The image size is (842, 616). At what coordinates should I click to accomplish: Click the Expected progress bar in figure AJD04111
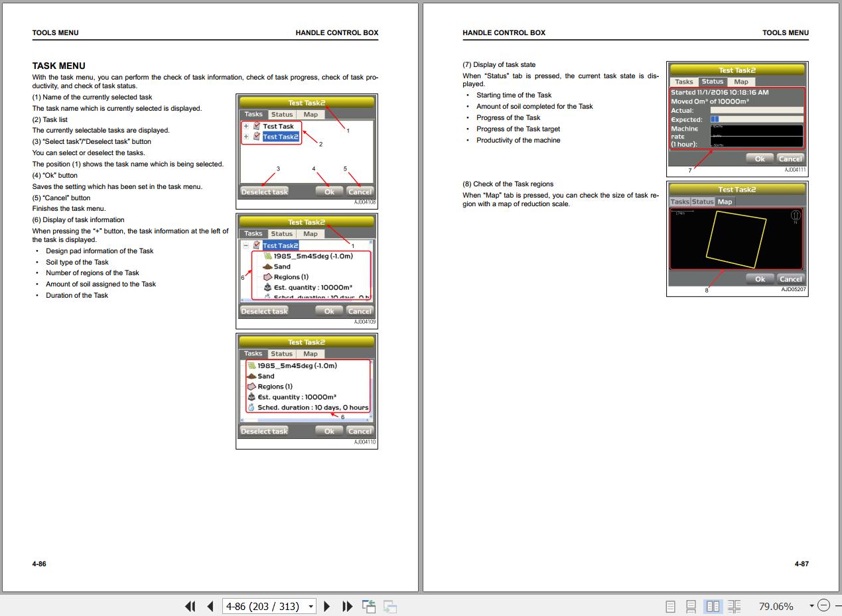click(757, 119)
